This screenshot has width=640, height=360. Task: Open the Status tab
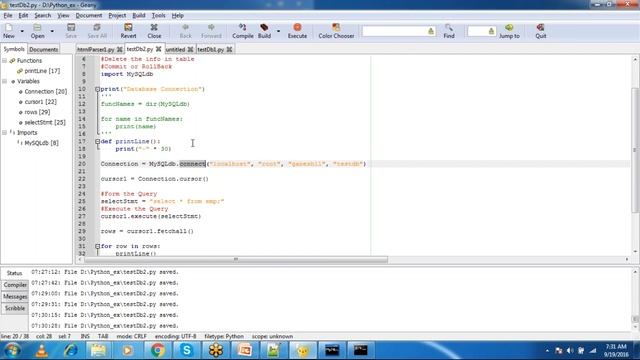click(x=14, y=273)
